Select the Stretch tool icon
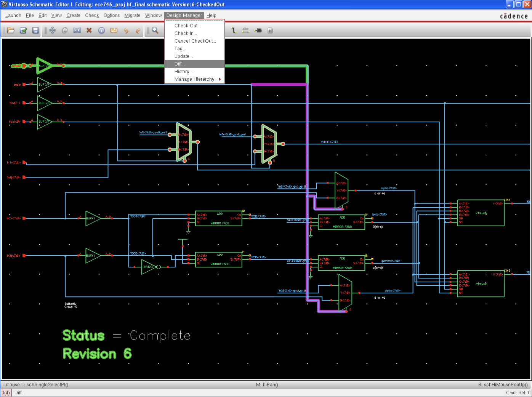532x397 pixels. 77,30
